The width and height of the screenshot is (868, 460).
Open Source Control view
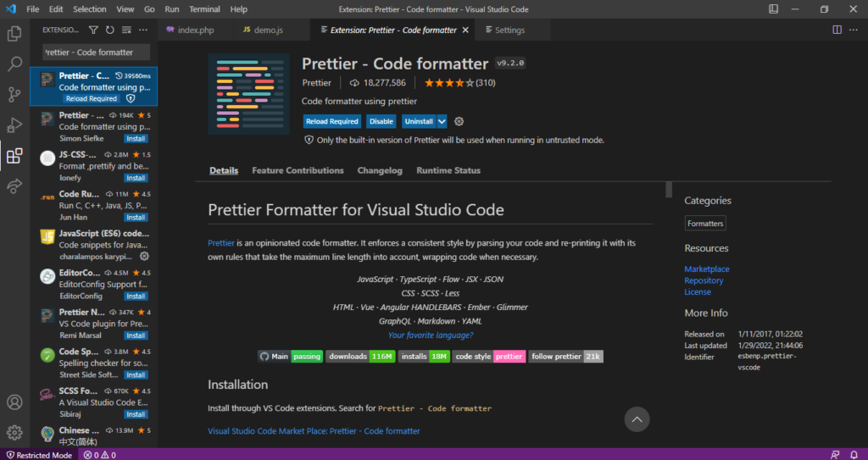14,94
